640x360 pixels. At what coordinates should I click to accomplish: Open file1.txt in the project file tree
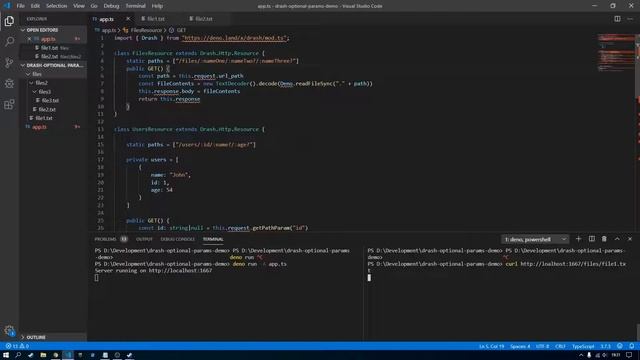coord(44,118)
